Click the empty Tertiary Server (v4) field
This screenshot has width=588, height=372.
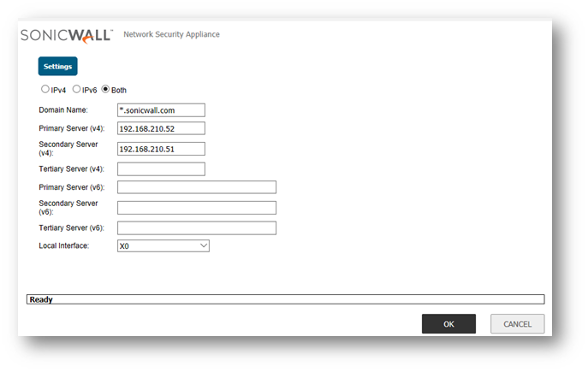pos(161,169)
